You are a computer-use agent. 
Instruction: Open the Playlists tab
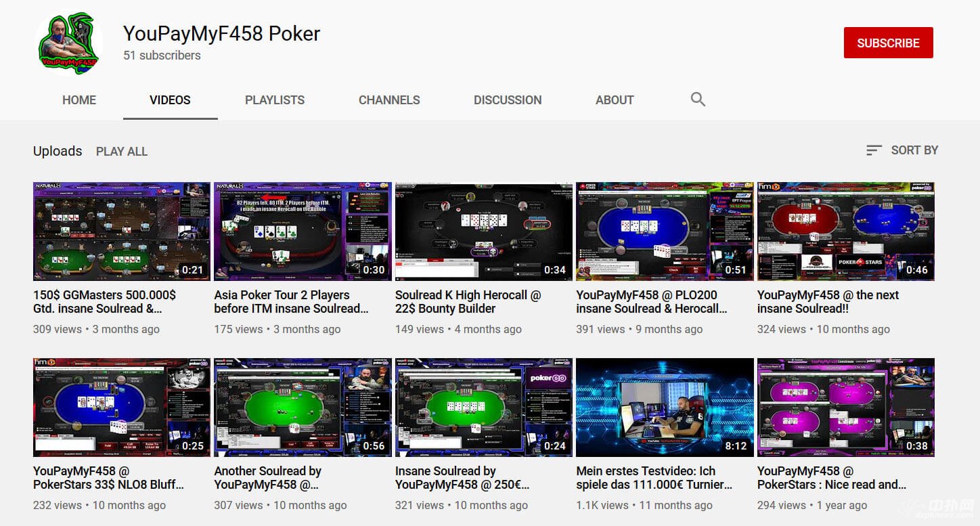coord(275,100)
